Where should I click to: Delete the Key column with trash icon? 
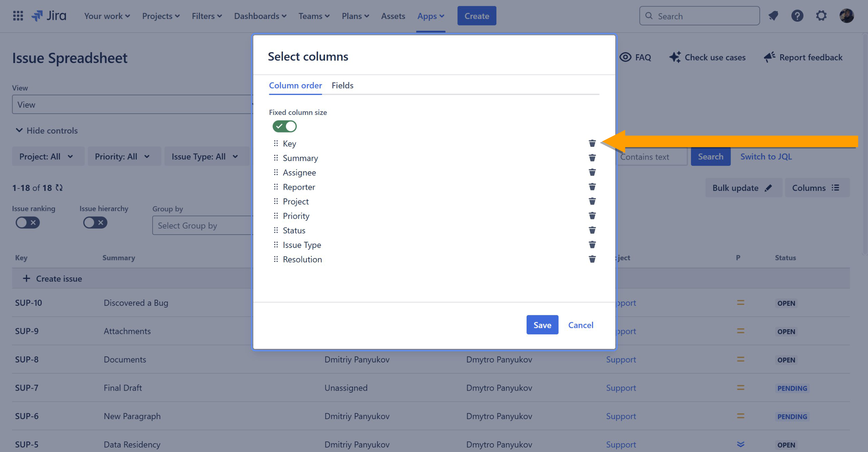tap(592, 143)
